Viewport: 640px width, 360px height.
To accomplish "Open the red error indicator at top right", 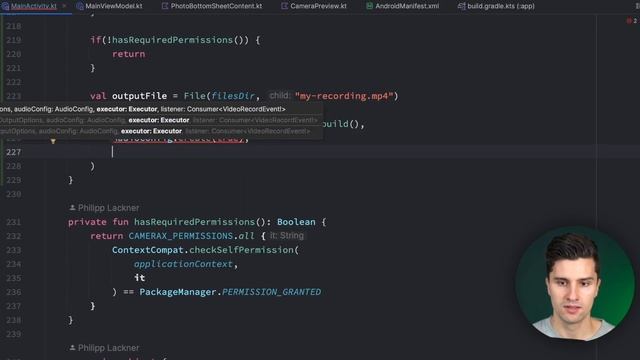I will pyautogui.click(x=632, y=20).
